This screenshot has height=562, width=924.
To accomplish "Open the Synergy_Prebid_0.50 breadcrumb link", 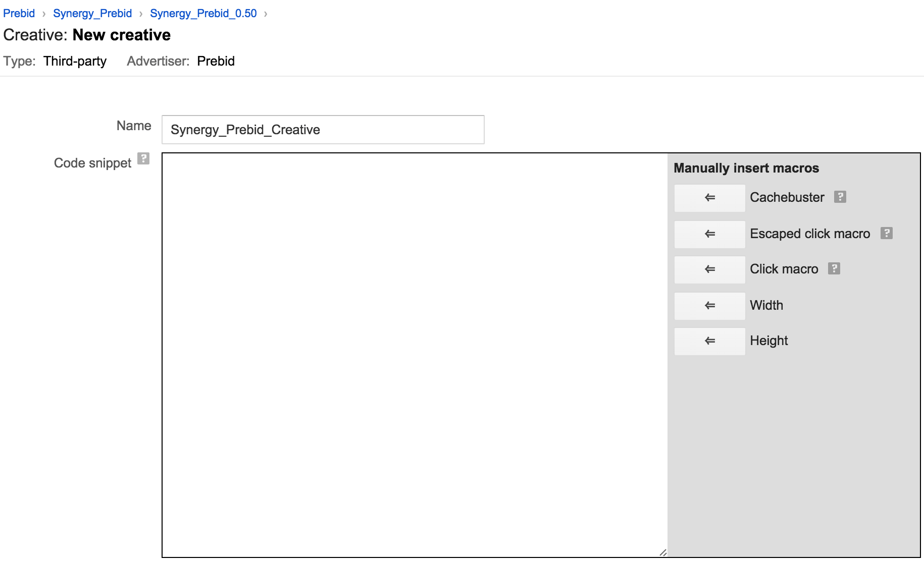I will click(203, 13).
